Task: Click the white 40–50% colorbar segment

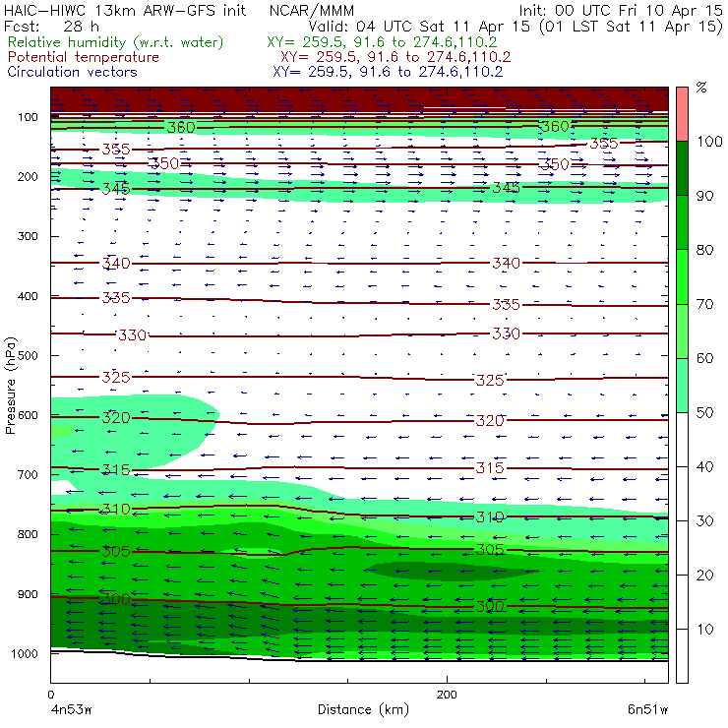Action: [x=682, y=439]
